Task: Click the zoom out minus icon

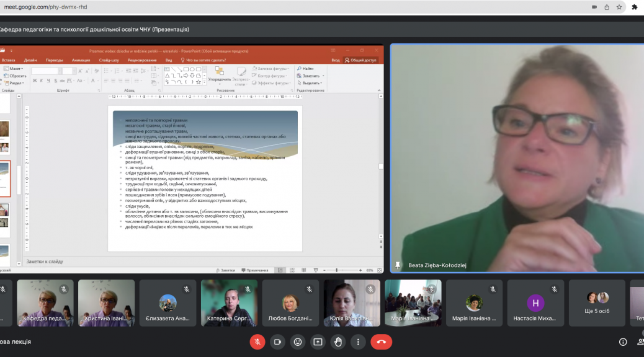Action: (324, 270)
